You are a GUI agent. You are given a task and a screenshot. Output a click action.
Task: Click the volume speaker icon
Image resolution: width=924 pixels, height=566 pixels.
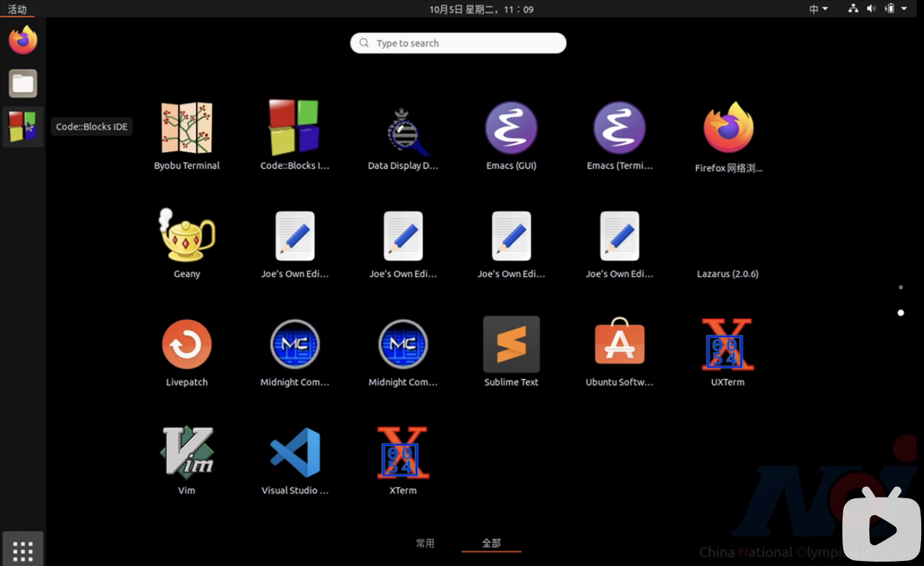(871, 9)
